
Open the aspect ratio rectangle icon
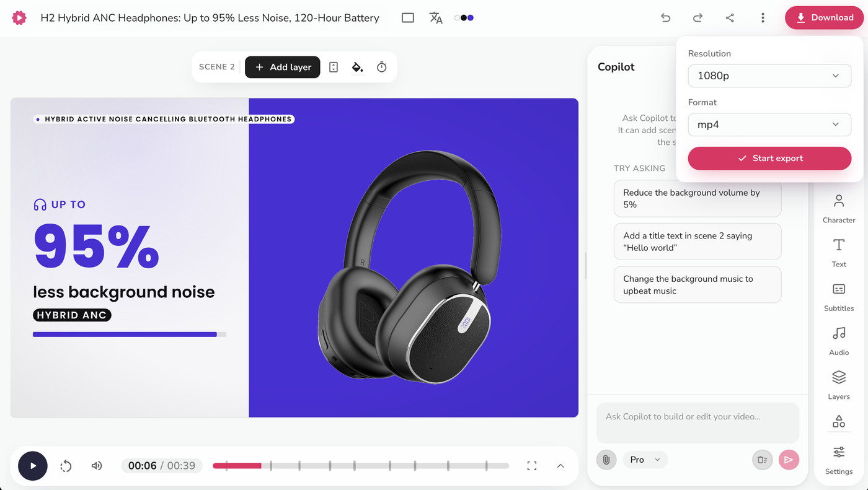click(408, 18)
